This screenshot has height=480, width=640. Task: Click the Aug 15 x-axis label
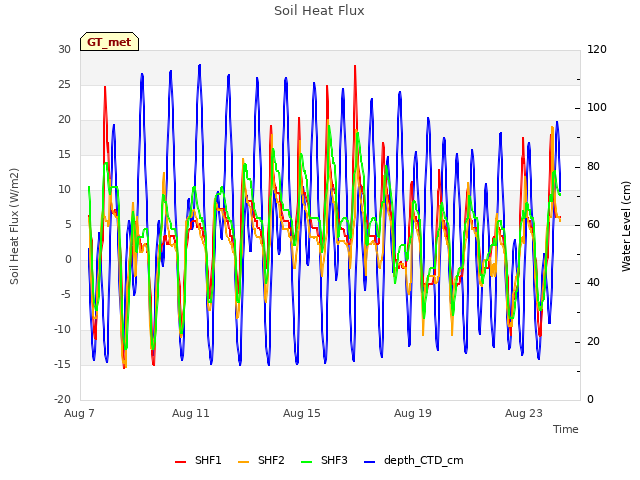[302, 413]
